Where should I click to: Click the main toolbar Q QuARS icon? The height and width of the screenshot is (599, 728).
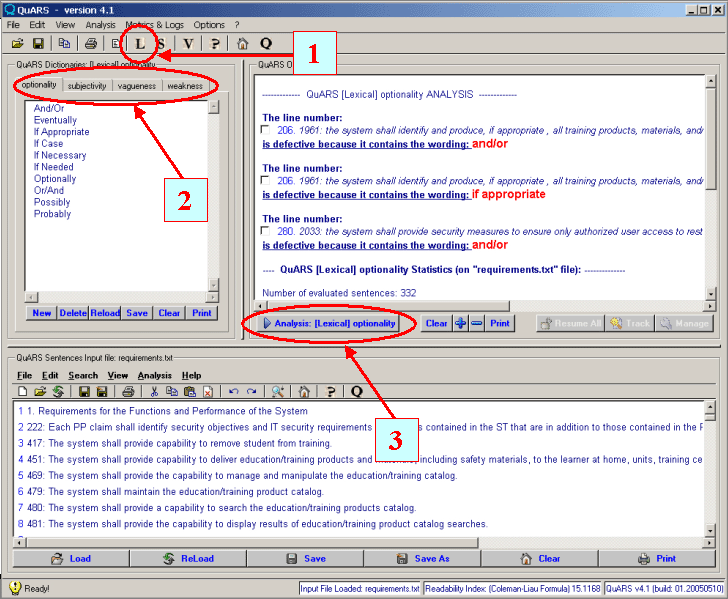click(266, 44)
